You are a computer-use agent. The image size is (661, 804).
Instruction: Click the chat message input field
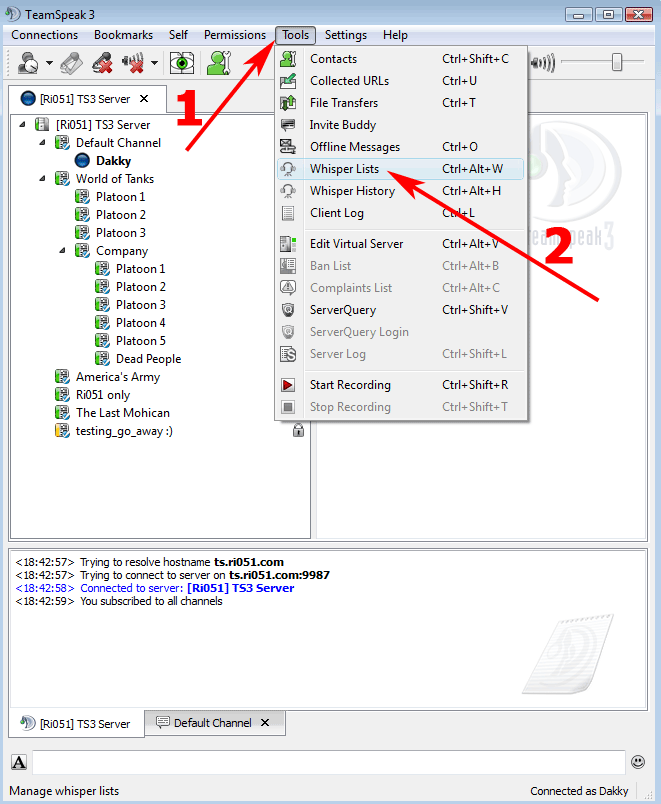[328, 763]
